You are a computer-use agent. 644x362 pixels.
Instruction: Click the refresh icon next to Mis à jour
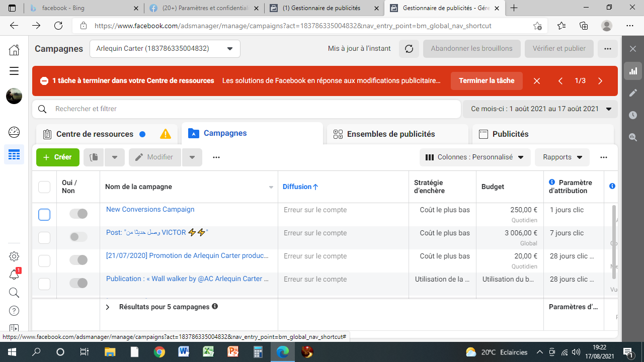point(409,49)
